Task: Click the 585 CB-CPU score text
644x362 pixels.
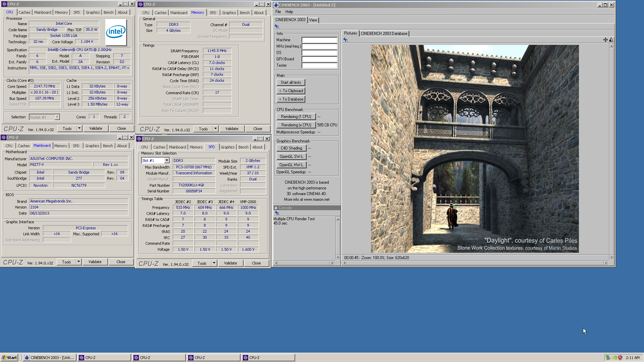Action: (327, 125)
